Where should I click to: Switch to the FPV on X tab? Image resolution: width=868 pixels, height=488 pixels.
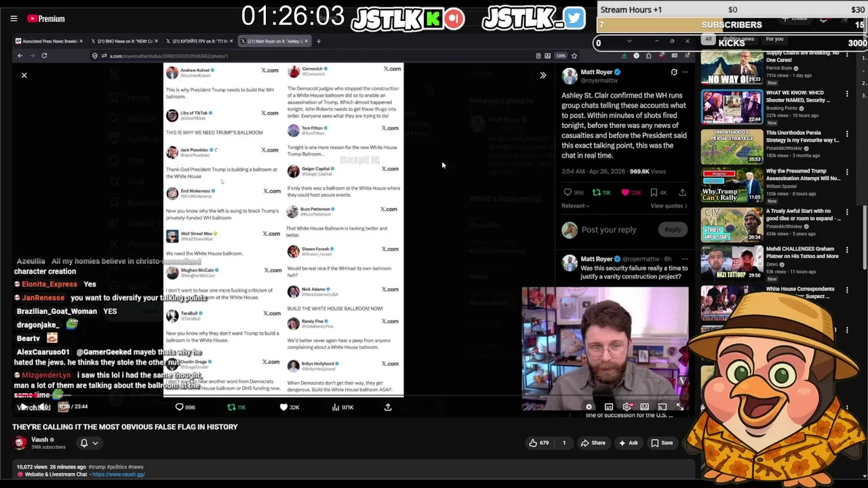pos(198,41)
